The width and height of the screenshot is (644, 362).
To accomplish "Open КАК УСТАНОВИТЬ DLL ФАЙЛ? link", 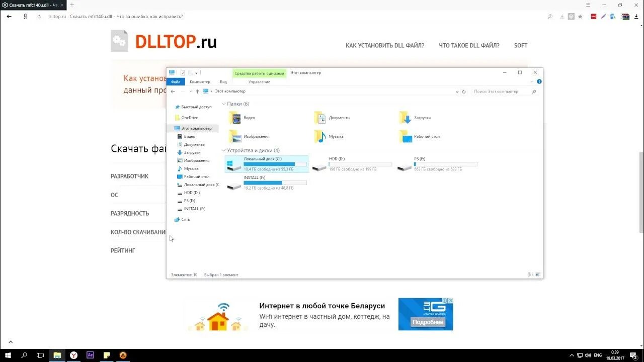I will tap(385, 45).
